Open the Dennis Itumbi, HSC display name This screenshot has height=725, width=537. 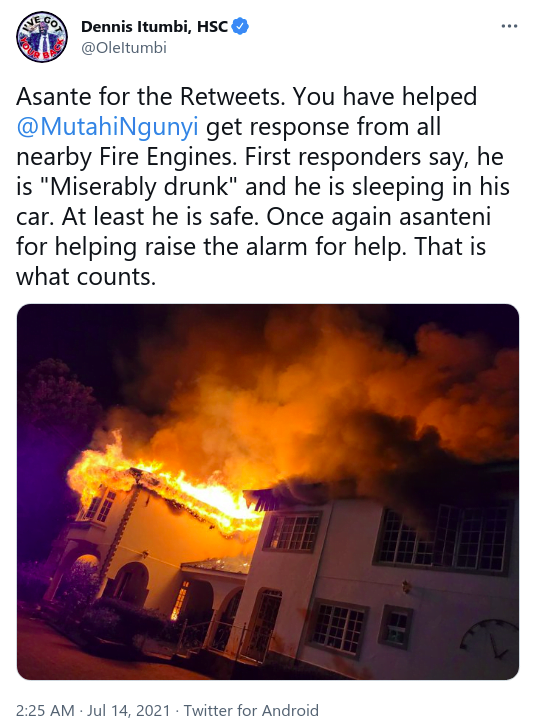(154, 27)
